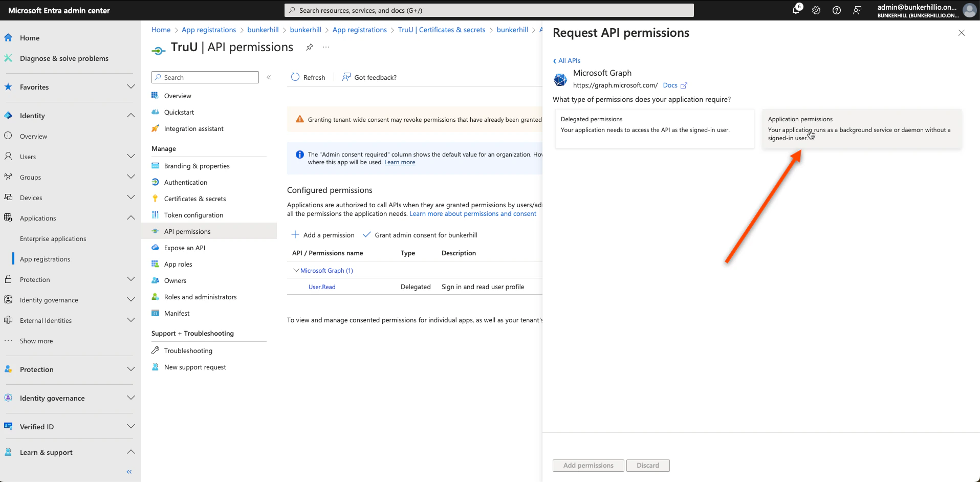980x482 pixels.
Task: Click Home breadcrumb link
Action: [x=161, y=30]
